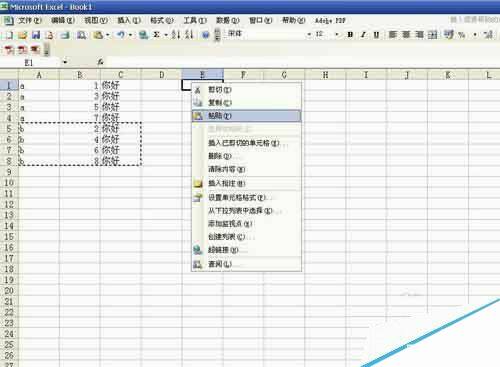The image size is (500, 367).
Task: Toggle Align Right button
Action: 419,34
